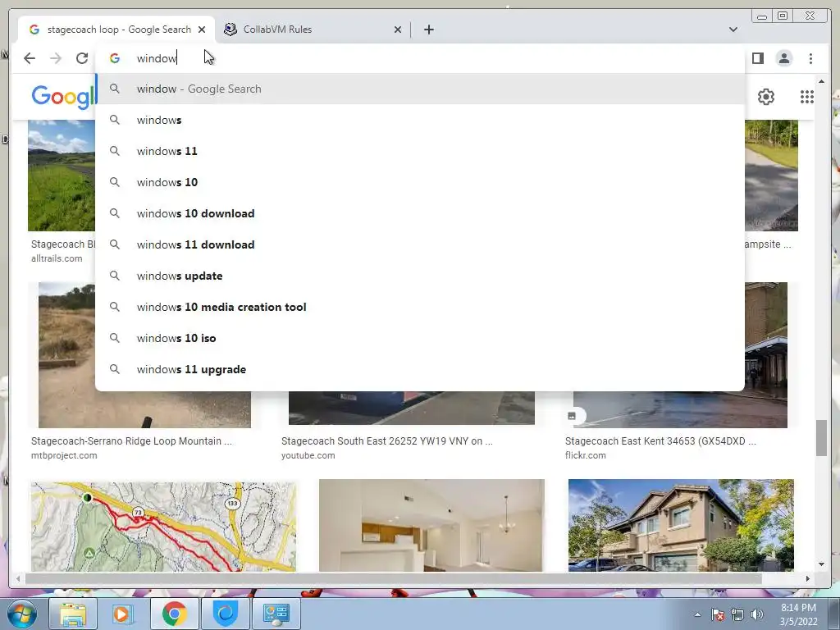
Task: Close the stagecoach loop tab
Action: 202,30
